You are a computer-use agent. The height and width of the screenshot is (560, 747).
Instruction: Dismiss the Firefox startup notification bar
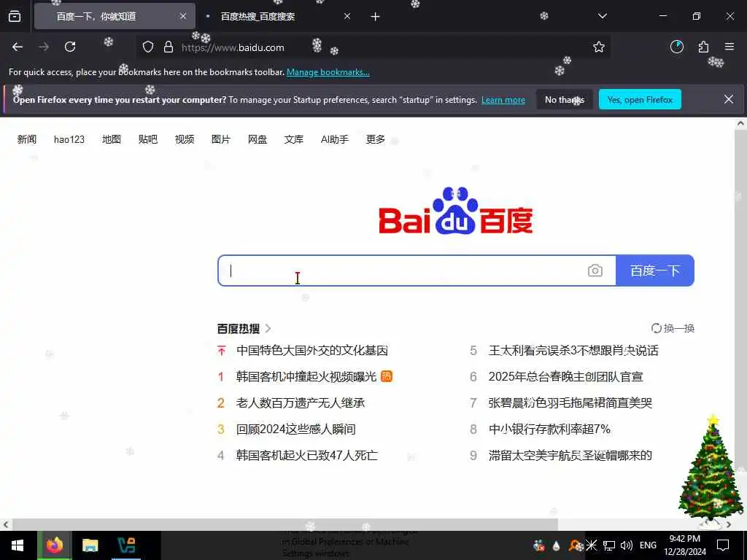coord(729,99)
